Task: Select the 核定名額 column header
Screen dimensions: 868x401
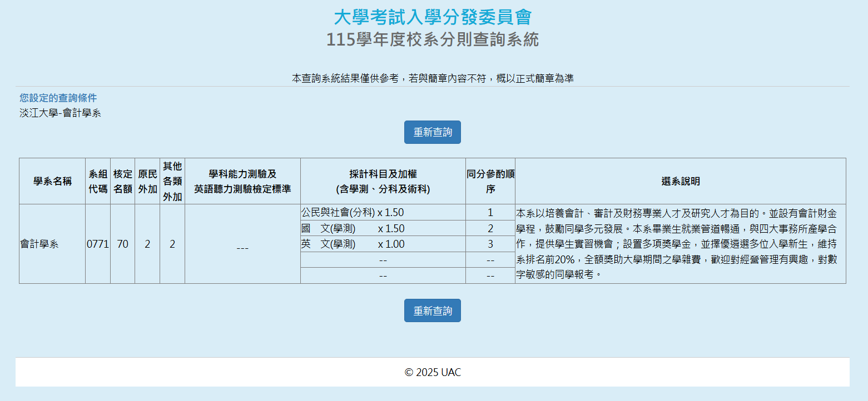Action: (x=122, y=181)
